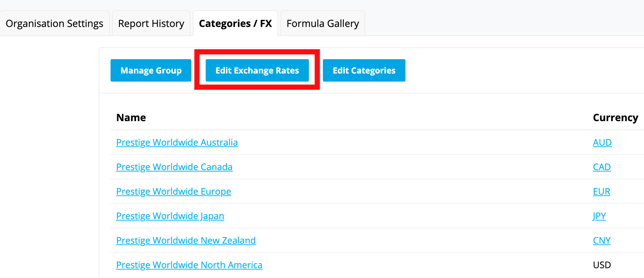This screenshot has width=644, height=278.
Task: Go to the Formula Gallery tab
Action: point(323,23)
